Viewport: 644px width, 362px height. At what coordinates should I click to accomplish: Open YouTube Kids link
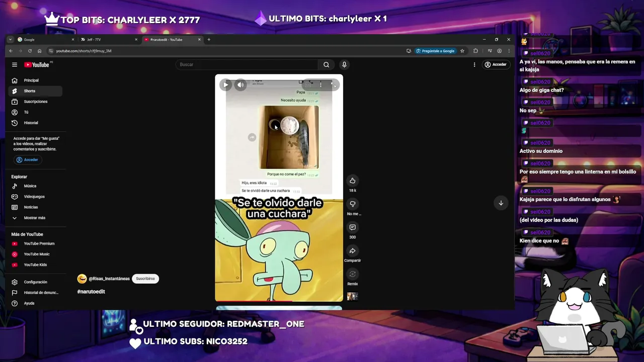[35, 265]
